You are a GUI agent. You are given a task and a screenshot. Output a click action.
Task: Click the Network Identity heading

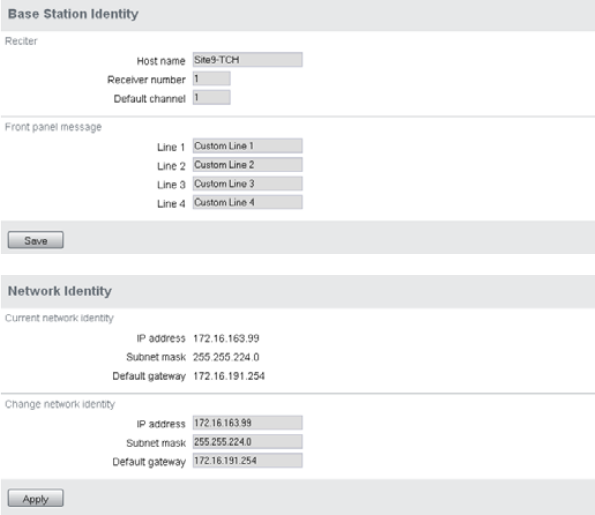point(60,291)
